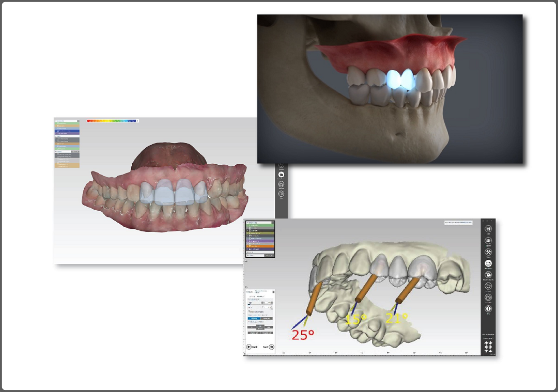Click the 25° red angle label
Viewport: 558px width, 392px height.
click(303, 335)
